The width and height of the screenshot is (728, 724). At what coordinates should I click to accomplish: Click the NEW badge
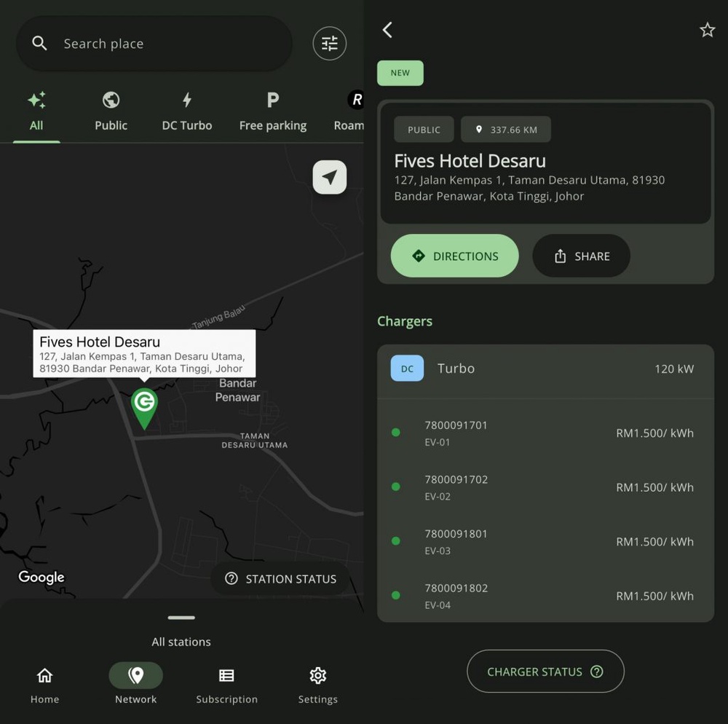400,73
